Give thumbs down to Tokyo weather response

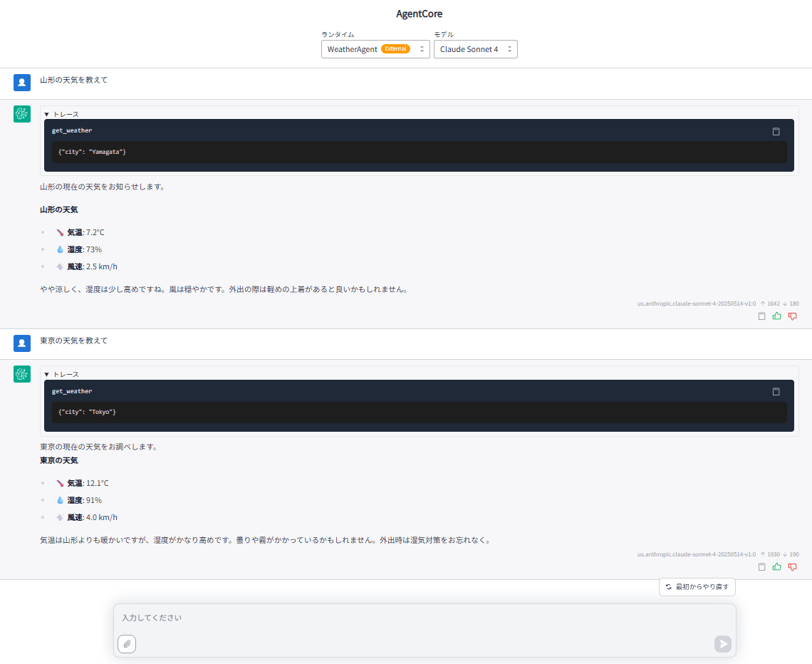pyautogui.click(x=792, y=567)
